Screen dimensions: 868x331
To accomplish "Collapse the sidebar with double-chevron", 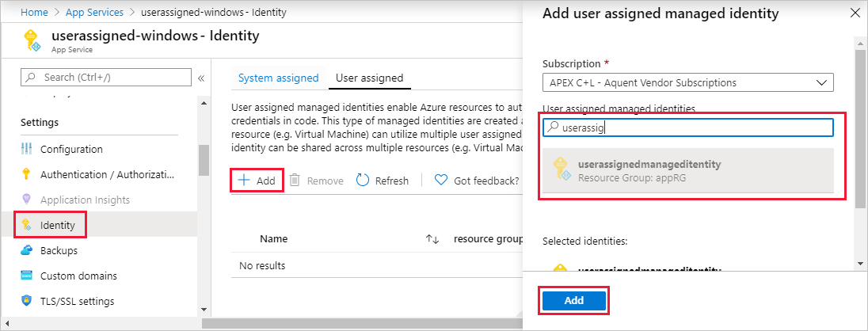I will (x=201, y=78).
